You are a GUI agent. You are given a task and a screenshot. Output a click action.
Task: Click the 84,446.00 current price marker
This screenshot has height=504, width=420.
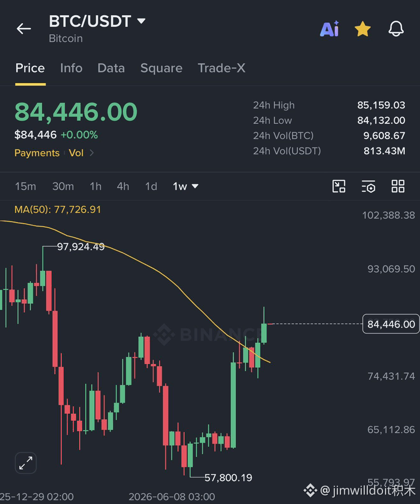point(391,324)
